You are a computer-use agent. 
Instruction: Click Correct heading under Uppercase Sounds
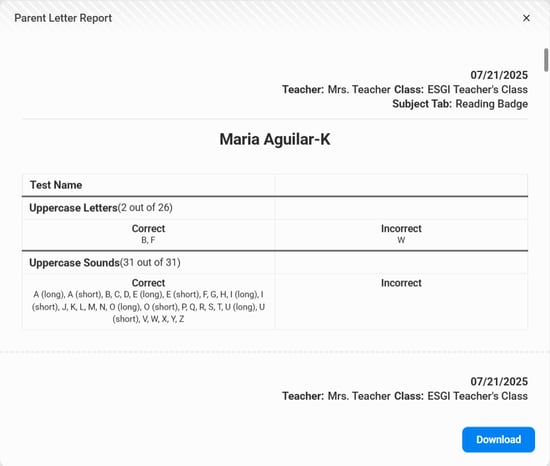pos(148,283)
